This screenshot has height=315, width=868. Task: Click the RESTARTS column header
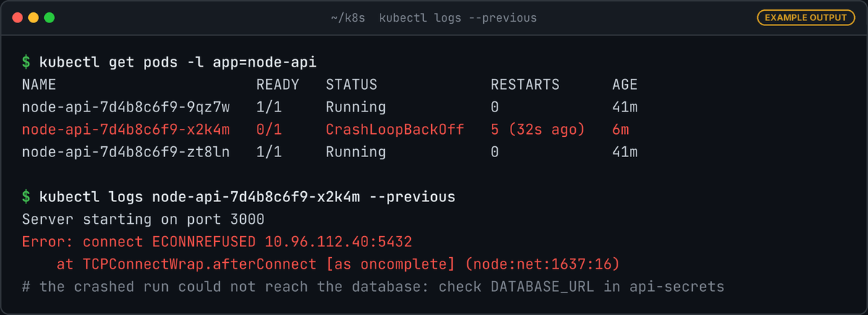[x=525, y=85]
